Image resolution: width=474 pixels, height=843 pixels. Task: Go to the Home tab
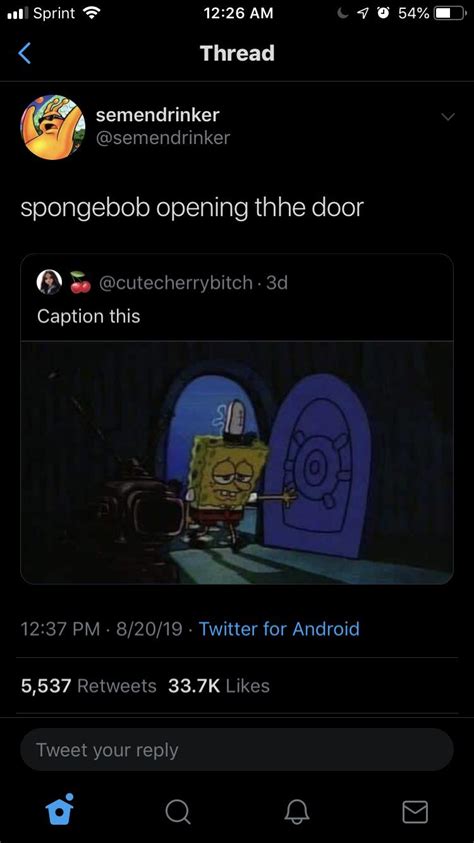(x=59, y=810)
